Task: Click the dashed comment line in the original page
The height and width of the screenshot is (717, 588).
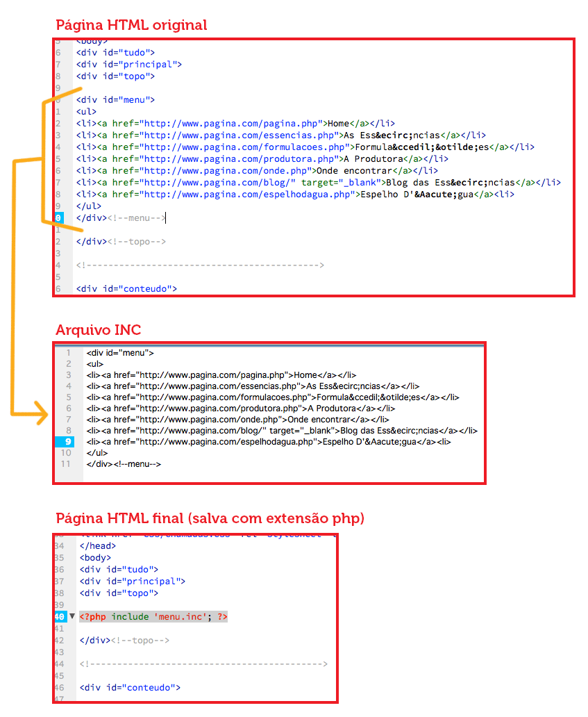Action: (x=200, y=265)
